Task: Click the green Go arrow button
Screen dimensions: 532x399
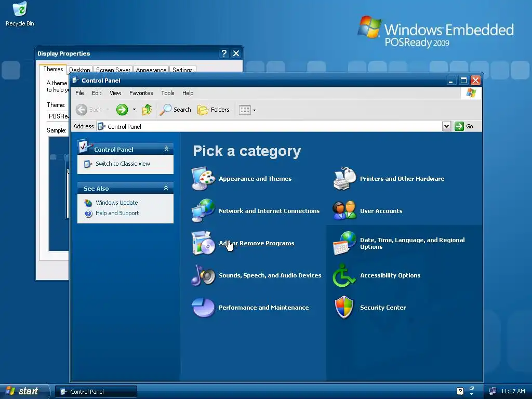Action: click(459, 126)
